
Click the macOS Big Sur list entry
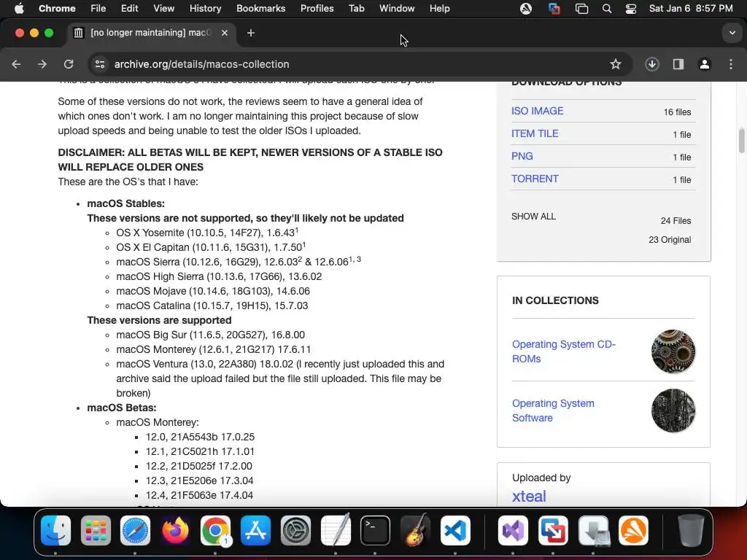pyautogui.click(x=210, y=335)
